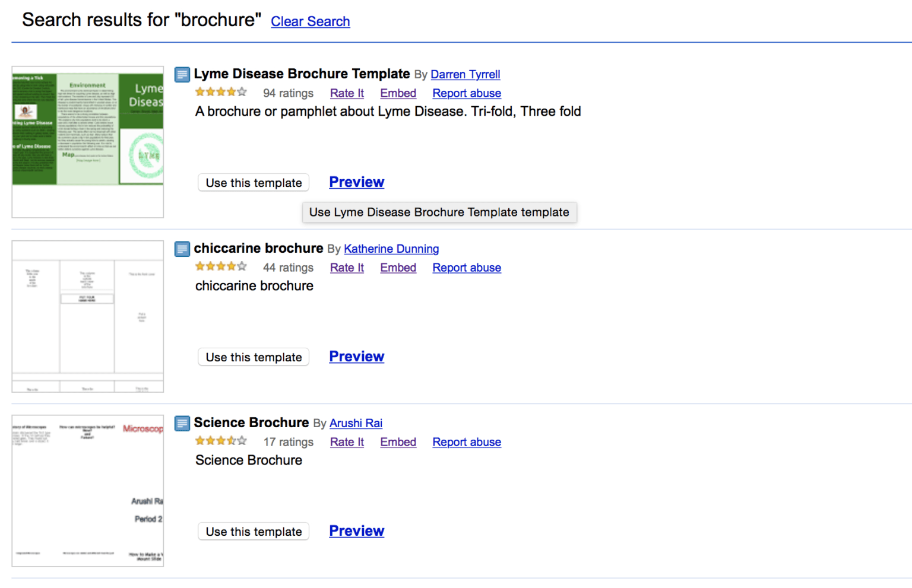Click the document icon beside chiccarine brochure
This screenshot has width=912, height=588.
click(182, 249)
